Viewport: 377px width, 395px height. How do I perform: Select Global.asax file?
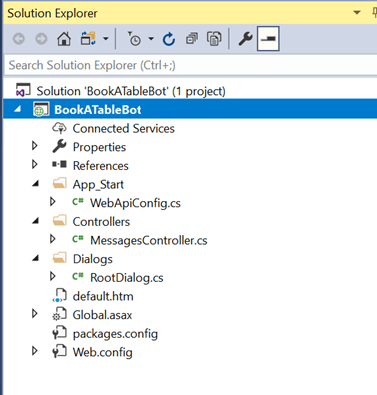point(102,315)
